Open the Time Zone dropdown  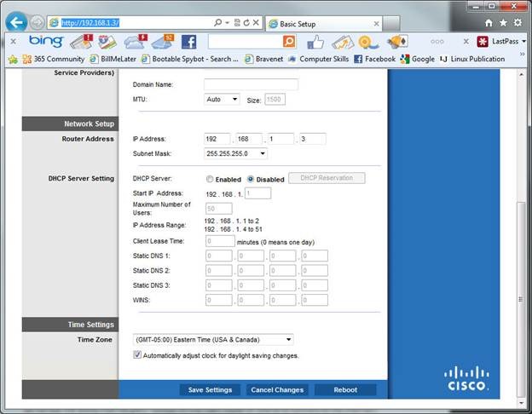pyautogui.click(x=213, y=339)
